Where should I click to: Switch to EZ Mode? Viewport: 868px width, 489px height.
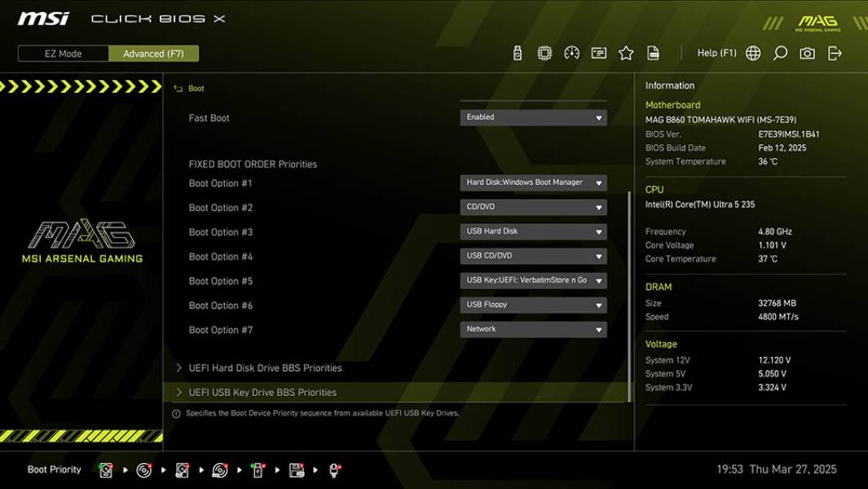pos(63,54)
